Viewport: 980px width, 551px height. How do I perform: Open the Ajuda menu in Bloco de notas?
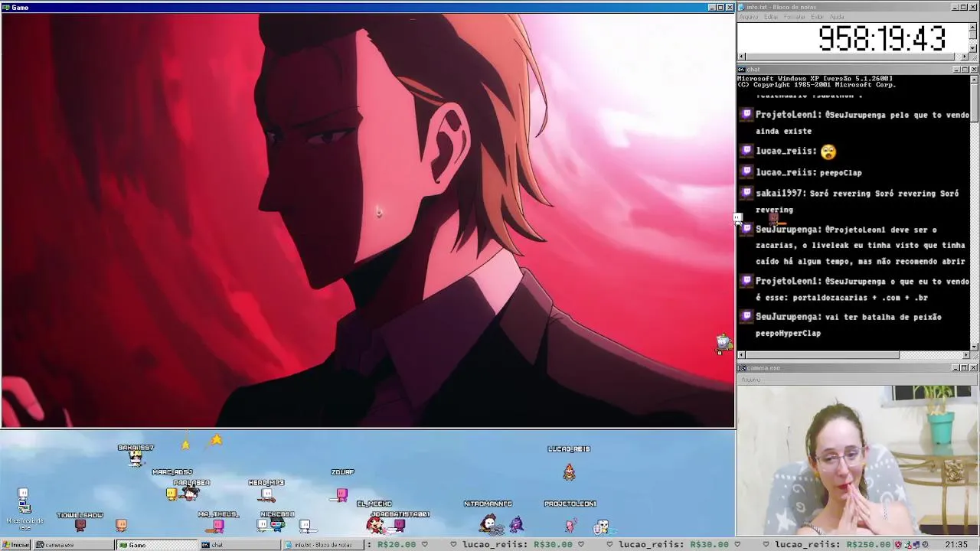coord(838,17)
